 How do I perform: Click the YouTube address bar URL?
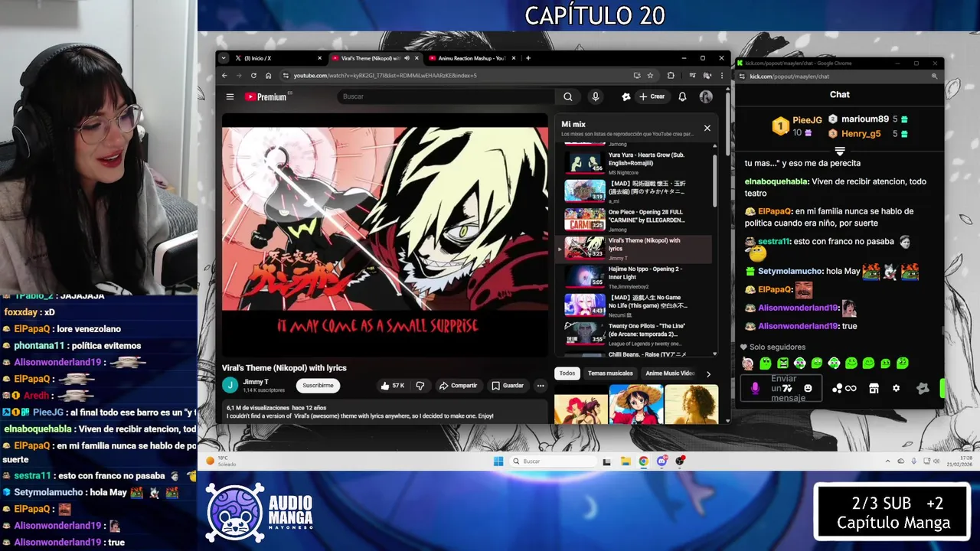(x=385, y=75)
